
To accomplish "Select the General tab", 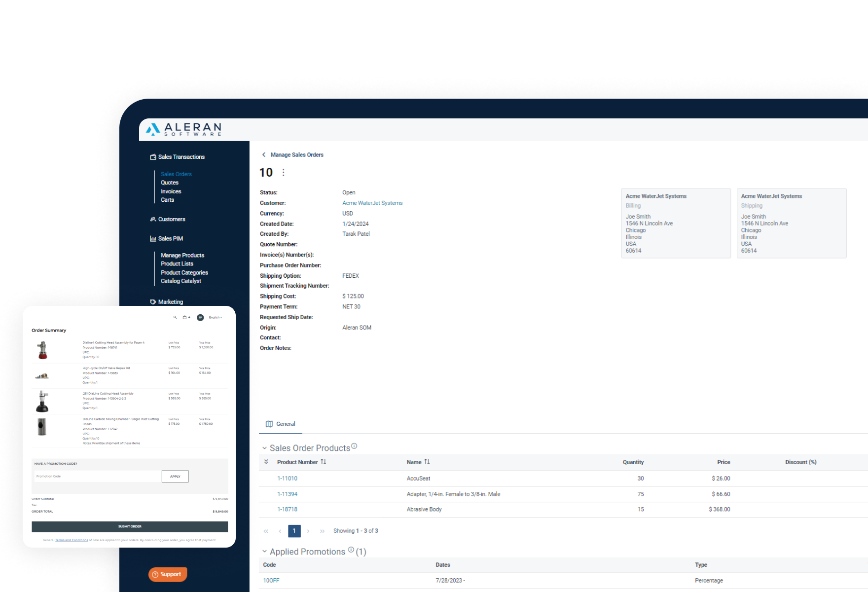I will 281,424.
